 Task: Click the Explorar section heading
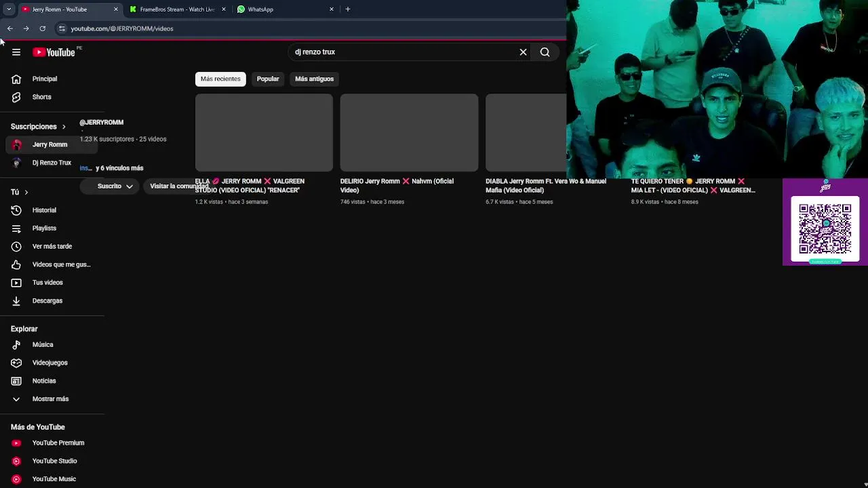pyautogui.click(x=24, y=329)
